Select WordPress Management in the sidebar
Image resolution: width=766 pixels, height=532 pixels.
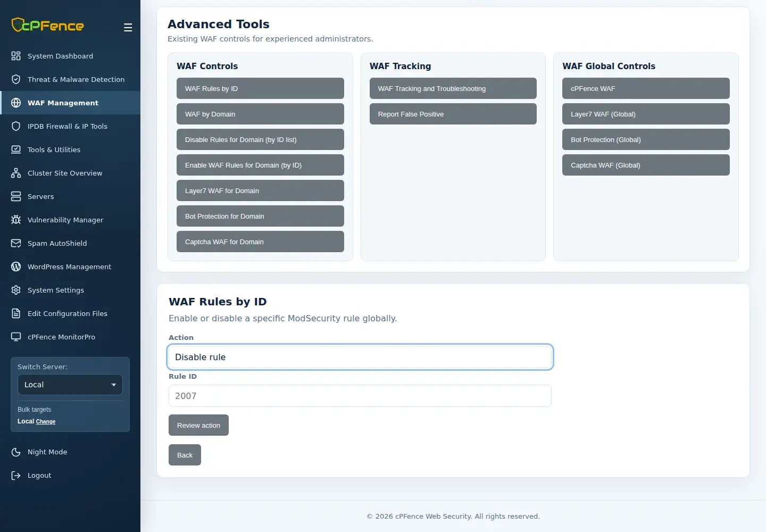(70, 267)
